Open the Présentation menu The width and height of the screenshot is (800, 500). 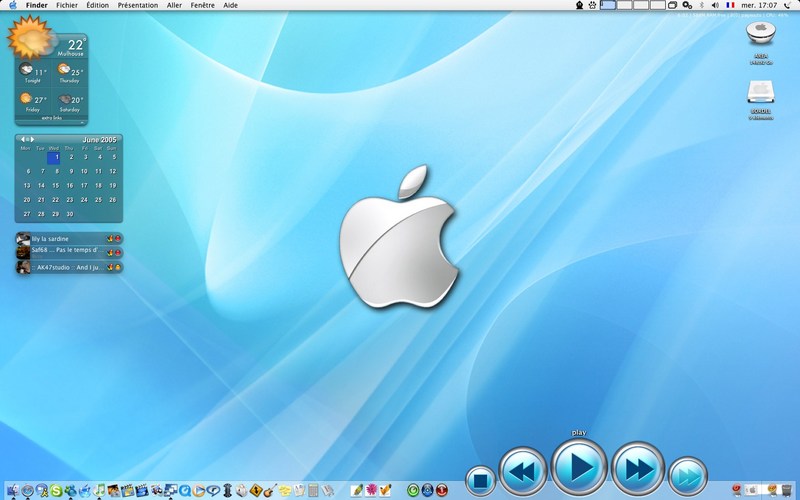(x=138, y=5)
